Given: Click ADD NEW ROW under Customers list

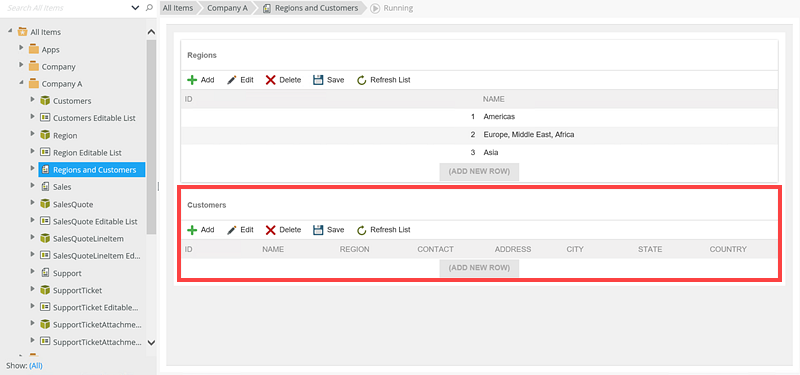Looking at the screenshot, I should tap(479, 268).
